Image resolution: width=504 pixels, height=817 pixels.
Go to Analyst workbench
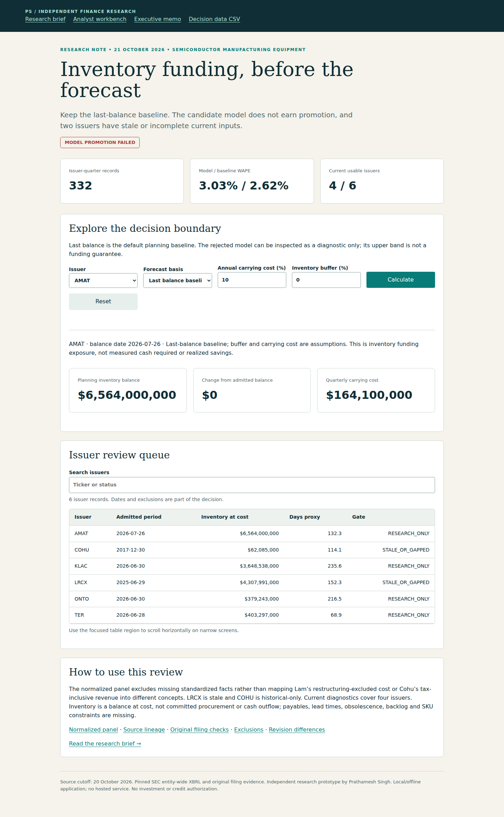click(100, 19)
